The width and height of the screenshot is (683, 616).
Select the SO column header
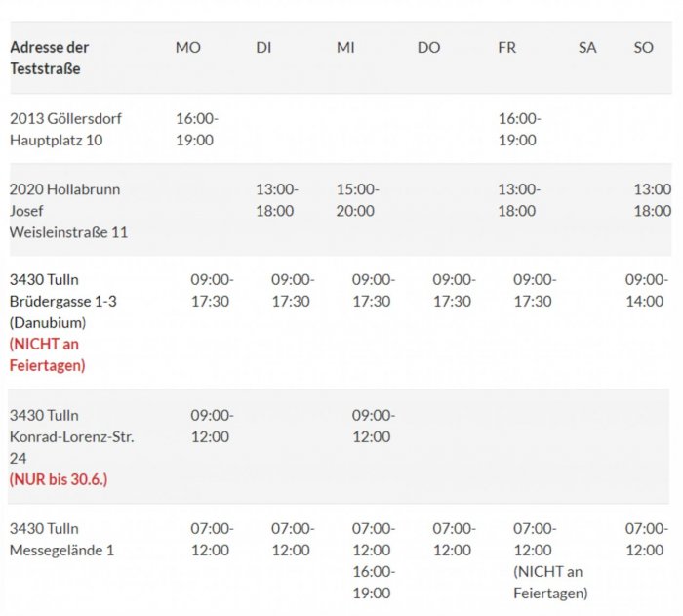pos(643,47)
